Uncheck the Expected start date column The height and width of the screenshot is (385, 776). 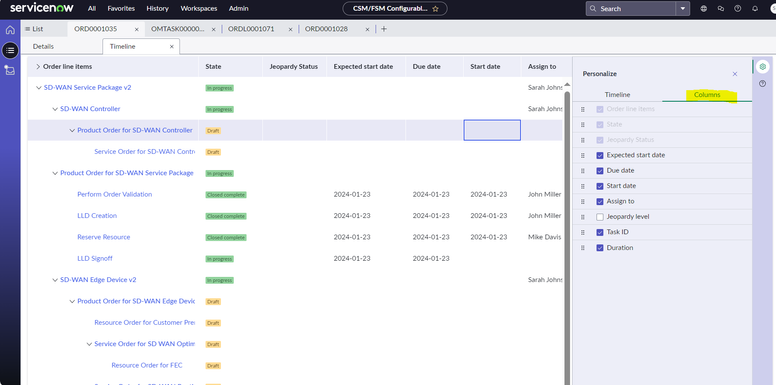pyautogui.click(x=600, y=155)
